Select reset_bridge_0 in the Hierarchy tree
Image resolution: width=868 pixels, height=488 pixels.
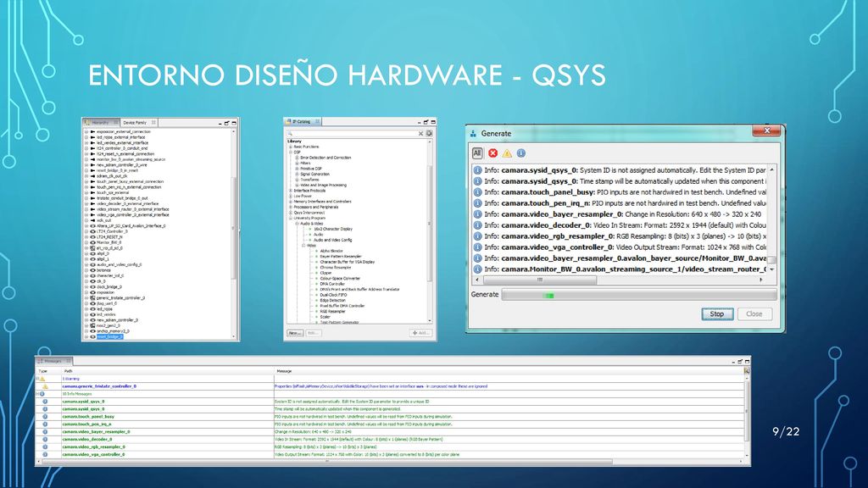click(x=110, y=336)
